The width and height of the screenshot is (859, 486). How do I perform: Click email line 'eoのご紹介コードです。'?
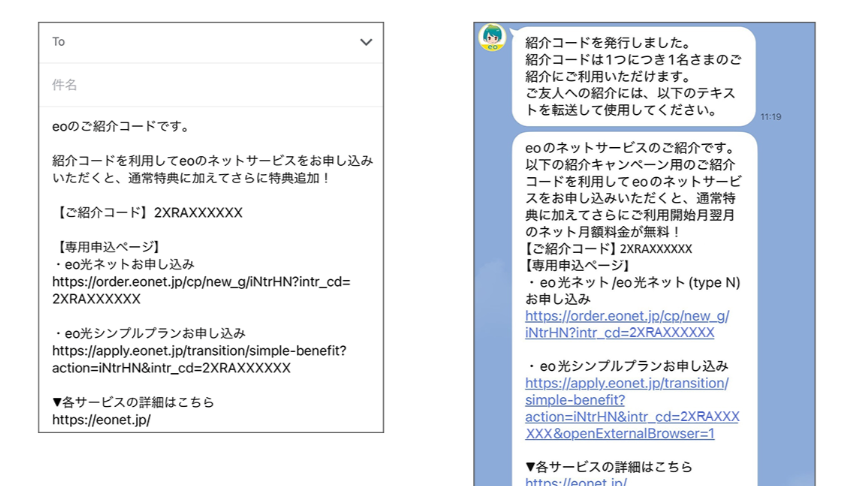[123, 127]
